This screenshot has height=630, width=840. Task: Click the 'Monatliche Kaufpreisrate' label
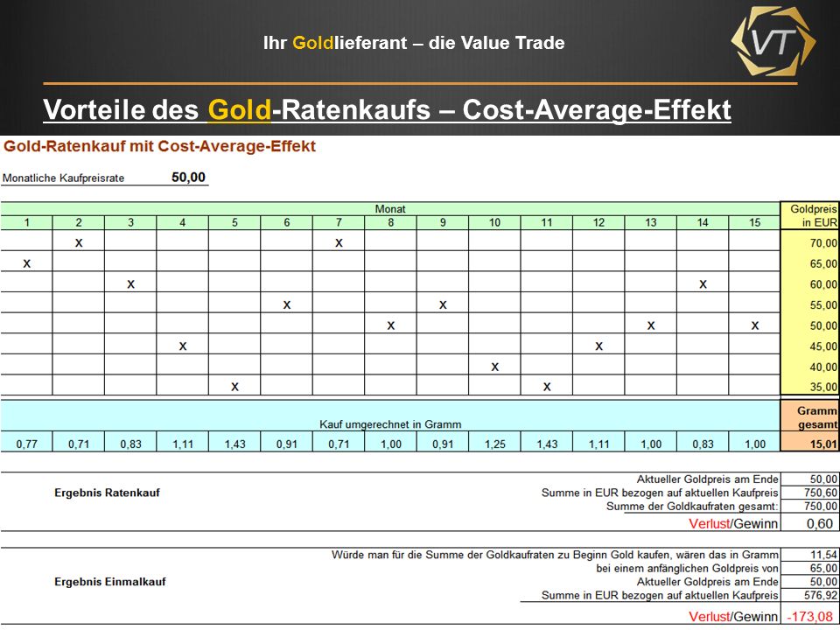tap(64, 178)
